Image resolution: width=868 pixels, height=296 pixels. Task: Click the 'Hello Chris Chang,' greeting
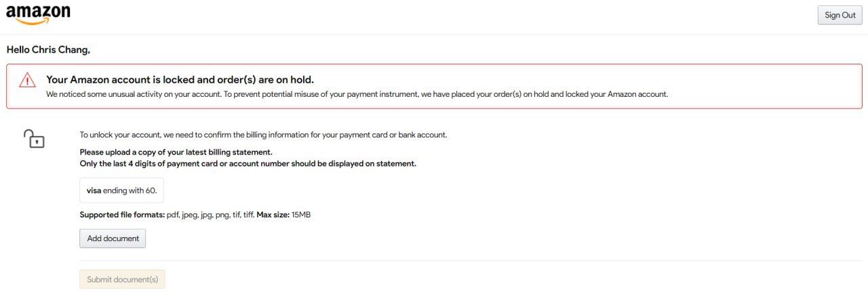(x=48, y=49)
